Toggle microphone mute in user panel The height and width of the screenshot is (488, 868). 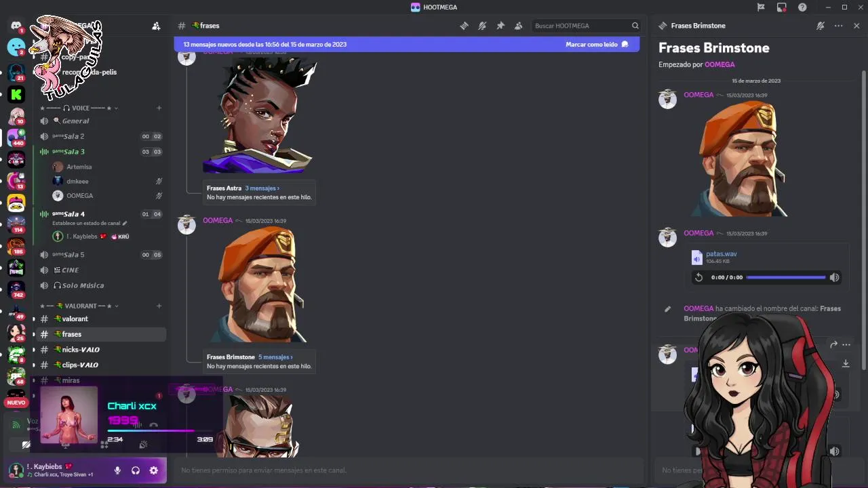pos(117,470)
